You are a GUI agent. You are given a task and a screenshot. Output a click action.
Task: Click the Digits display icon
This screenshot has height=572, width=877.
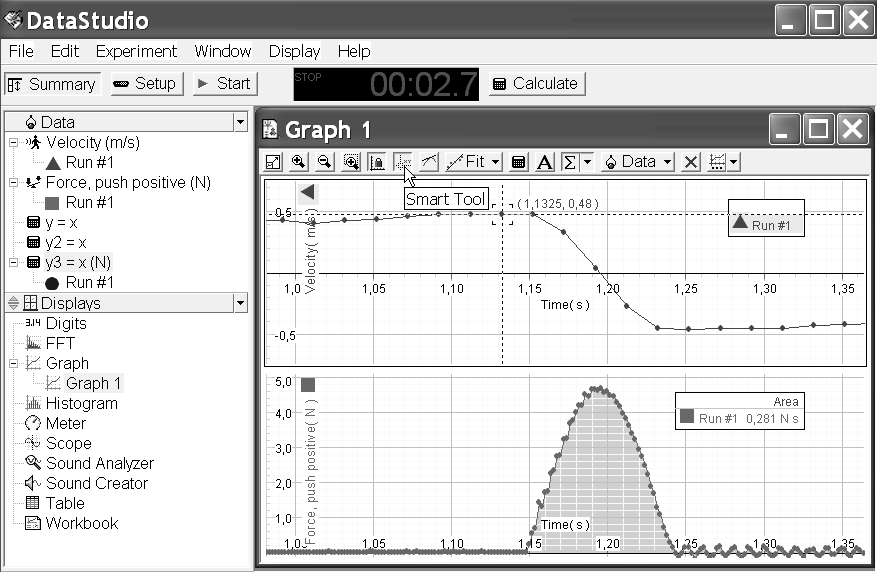(x=33, y=323)
